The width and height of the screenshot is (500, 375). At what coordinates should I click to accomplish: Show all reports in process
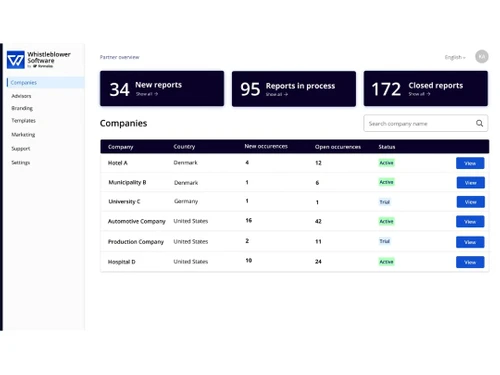point(277,95)
